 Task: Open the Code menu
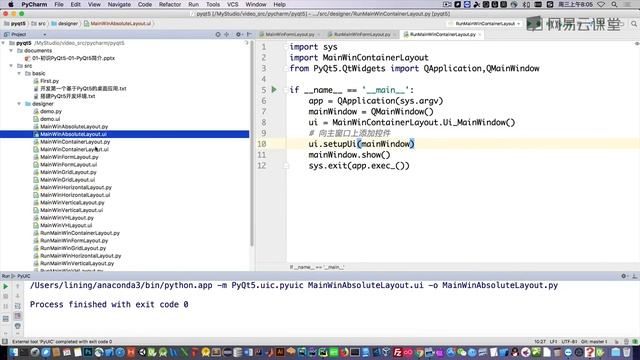(144, 4)
